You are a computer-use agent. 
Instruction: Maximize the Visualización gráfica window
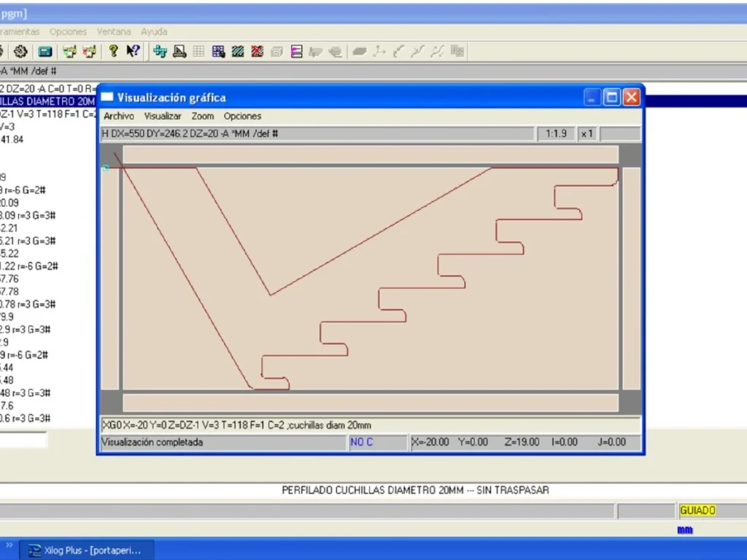[x=612, y=98]
